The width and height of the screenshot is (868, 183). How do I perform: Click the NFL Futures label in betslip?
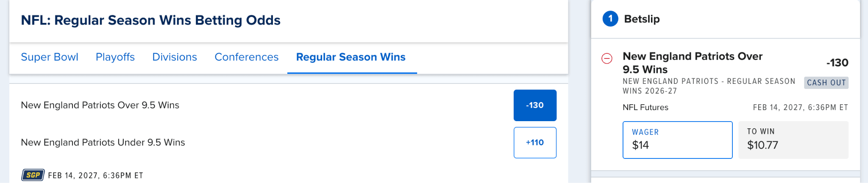pos(645,108)
